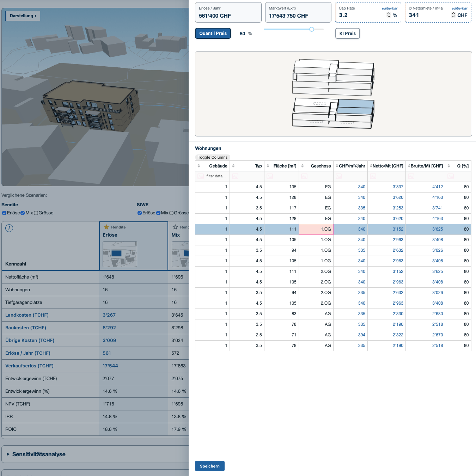Click the filter icon under Fläche column
Viewport: 476px width, 476px height.
click(270, 176)
